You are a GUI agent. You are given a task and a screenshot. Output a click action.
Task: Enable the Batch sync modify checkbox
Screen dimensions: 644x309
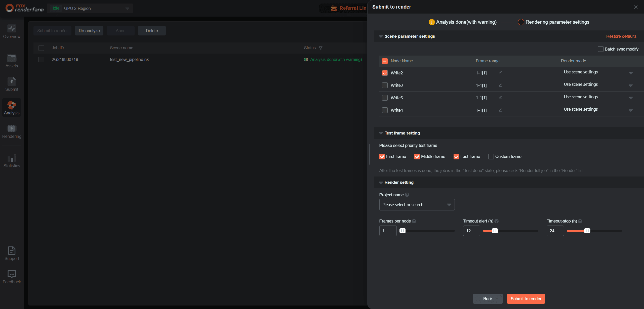pyautogui.click(x=600, y=49)
